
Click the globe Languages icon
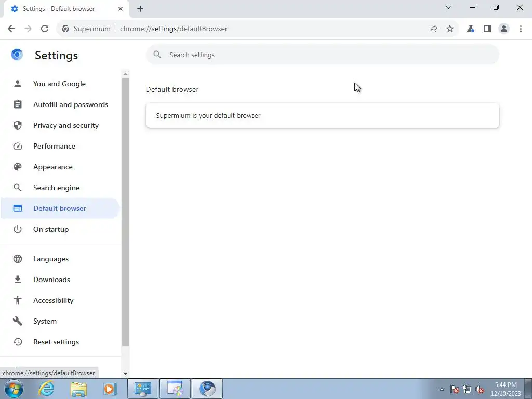pos(18,259)
